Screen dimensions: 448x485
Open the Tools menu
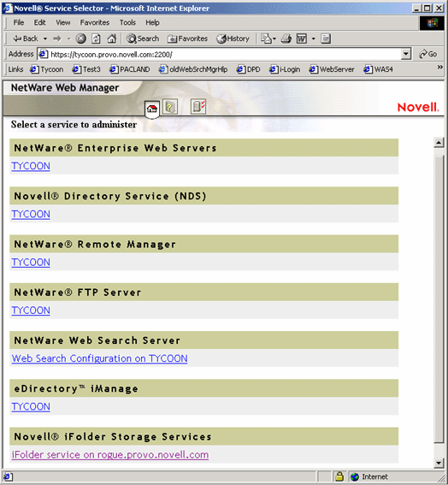127,22
